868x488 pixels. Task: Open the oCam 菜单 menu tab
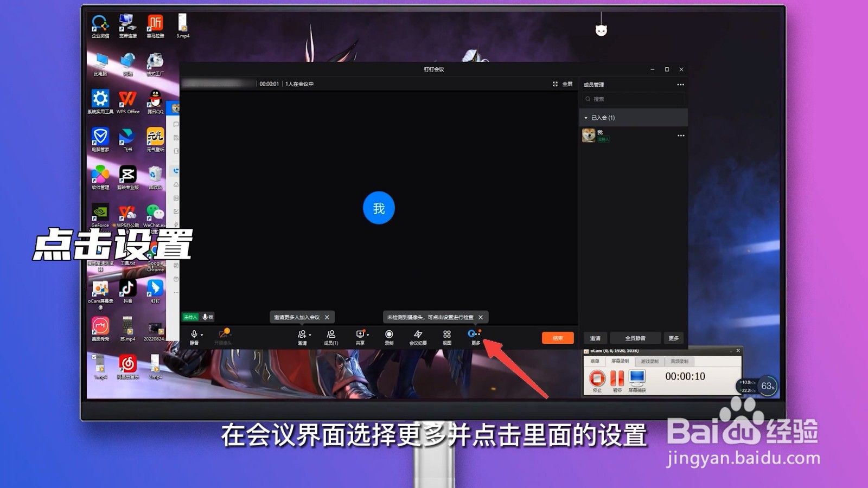point(595,361)
